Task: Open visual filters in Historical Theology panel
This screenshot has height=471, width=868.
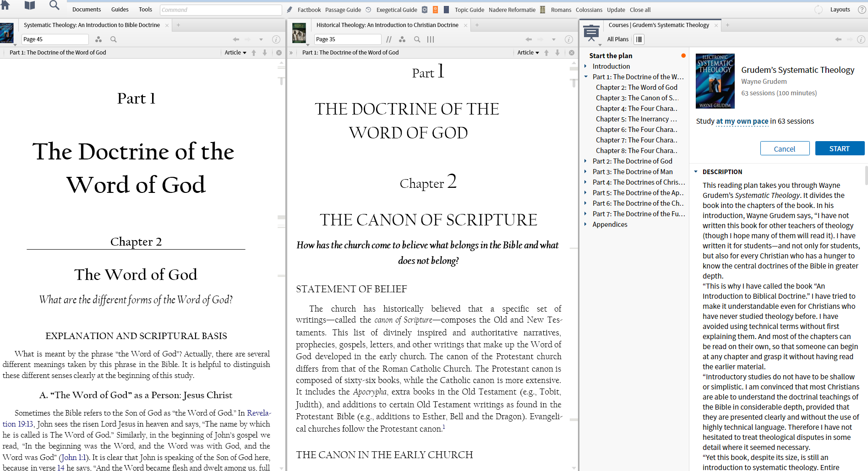Action: [402, 39]
